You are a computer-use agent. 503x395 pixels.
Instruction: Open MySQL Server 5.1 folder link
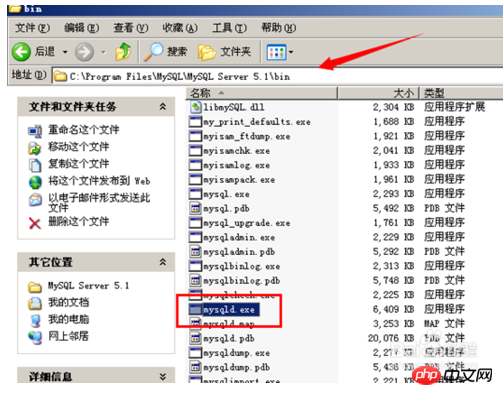(88, 286)
